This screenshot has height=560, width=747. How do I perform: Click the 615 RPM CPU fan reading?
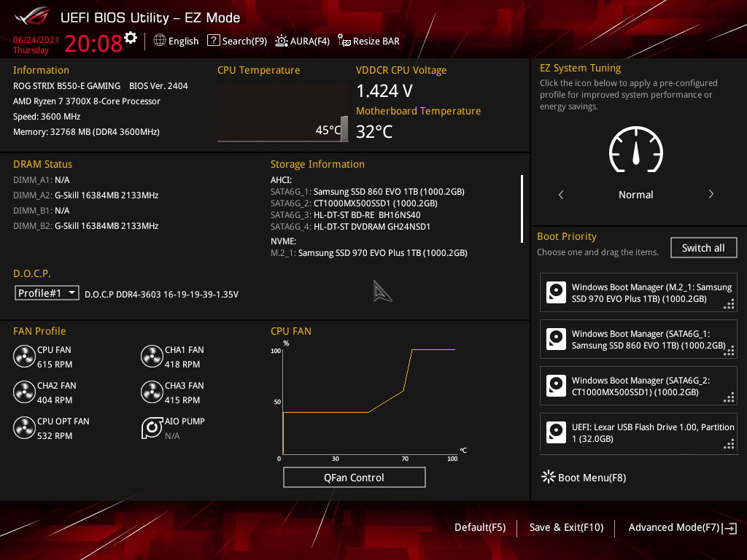pos(55,365)
